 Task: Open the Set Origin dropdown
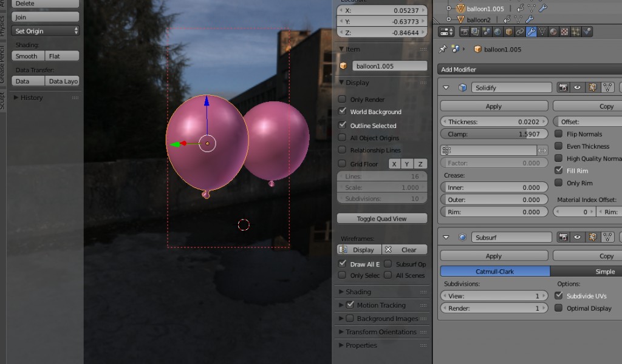(x=46, y=31)
